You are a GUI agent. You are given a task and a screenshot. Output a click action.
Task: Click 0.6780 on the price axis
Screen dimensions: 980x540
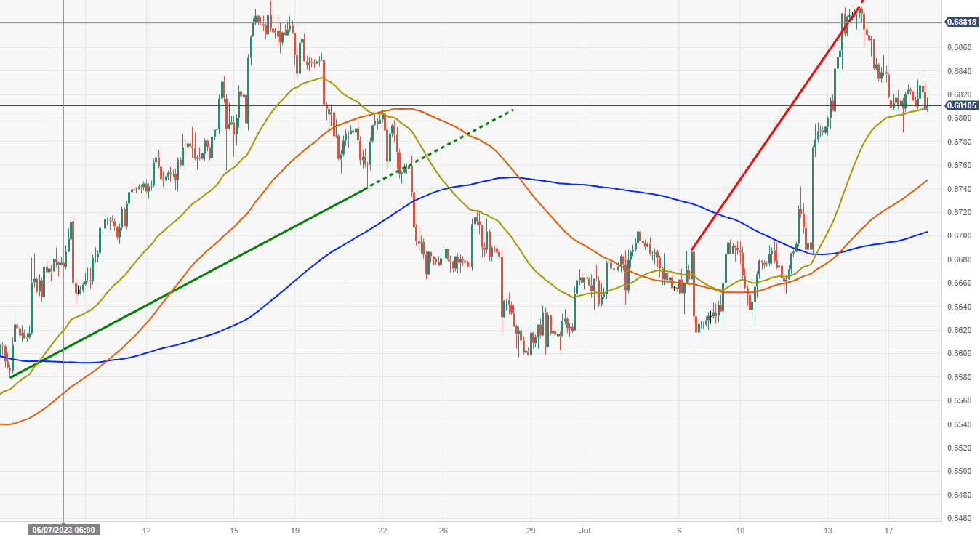[x=960, y=142]
